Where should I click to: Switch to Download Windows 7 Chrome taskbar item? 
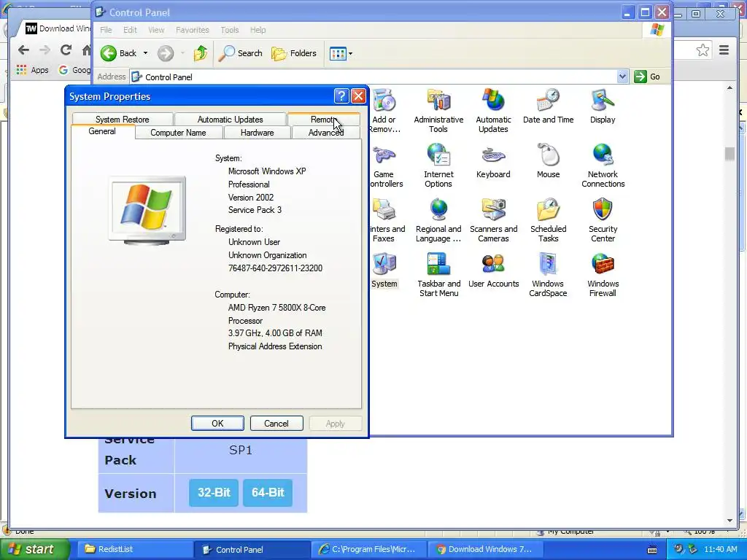tap(485, 550)
